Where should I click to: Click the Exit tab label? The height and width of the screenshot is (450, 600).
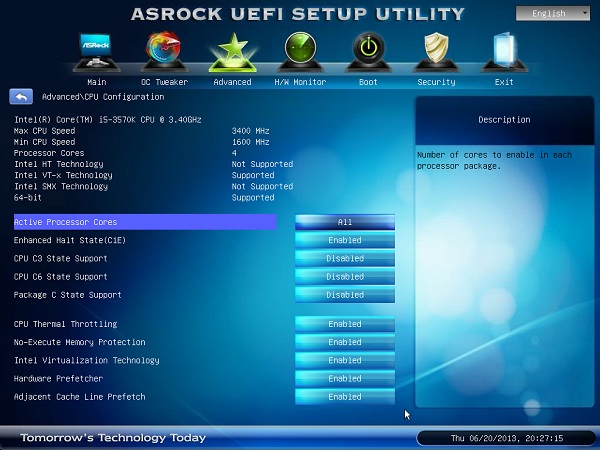[x=504, y=82]
